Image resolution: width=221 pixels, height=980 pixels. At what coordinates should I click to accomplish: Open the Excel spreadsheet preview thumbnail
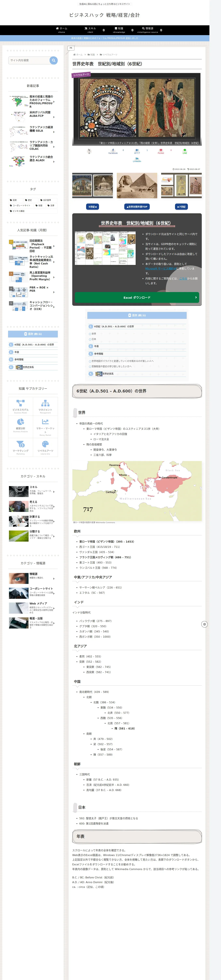[x=105, y=248]
